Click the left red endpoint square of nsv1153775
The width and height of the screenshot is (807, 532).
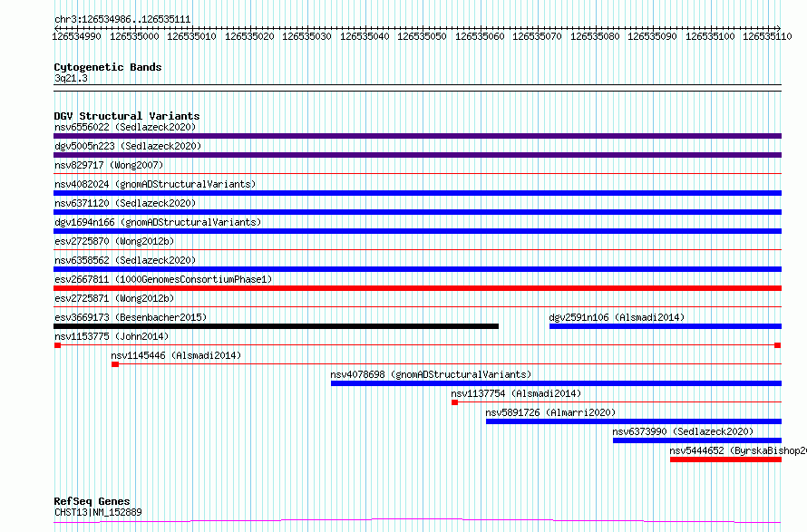pos(58,345)
